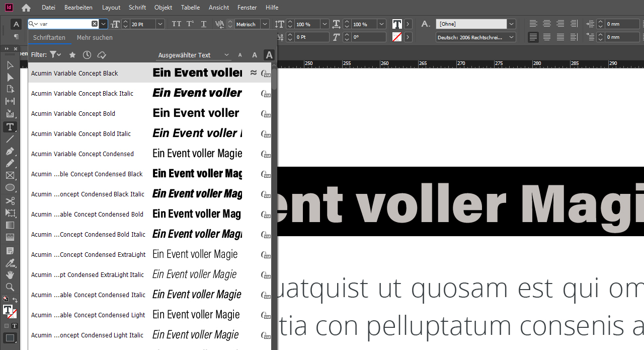Viewport: 644px width, 350px height.
Task: Open the Ausgewählter Text preview dropdown
Action: click(193, 55)
